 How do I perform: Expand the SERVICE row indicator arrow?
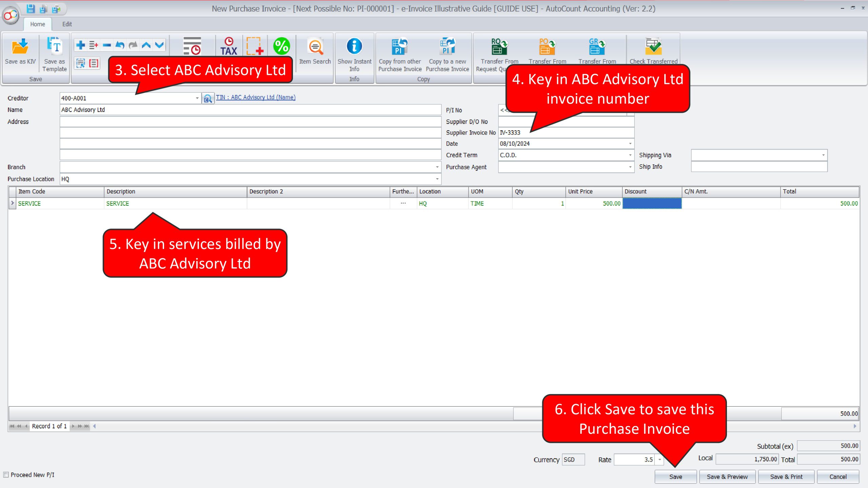(x=12, y=203)
